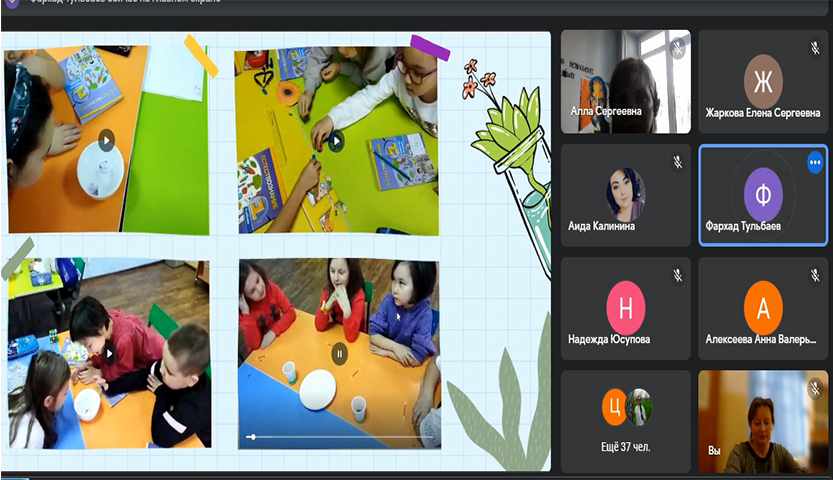Pause the bottom-right playing video
Viewport: 833px width, 480px height.
pos(339,352)
